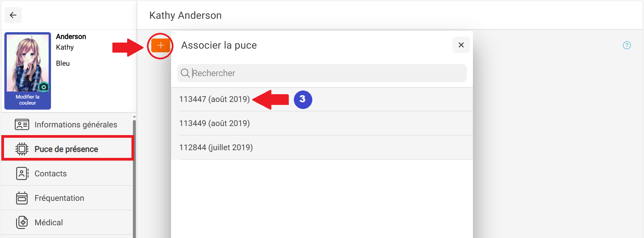Select chip 113447 (août 2019)

click(322, 99)
